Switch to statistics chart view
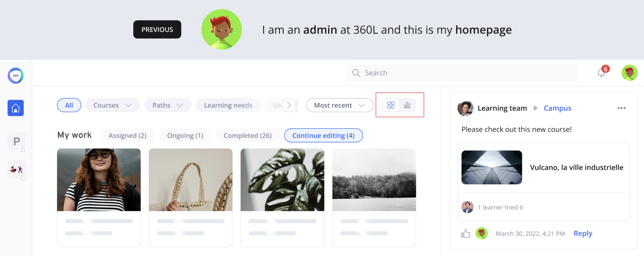 pyautogui.click(x=407, y=105)
